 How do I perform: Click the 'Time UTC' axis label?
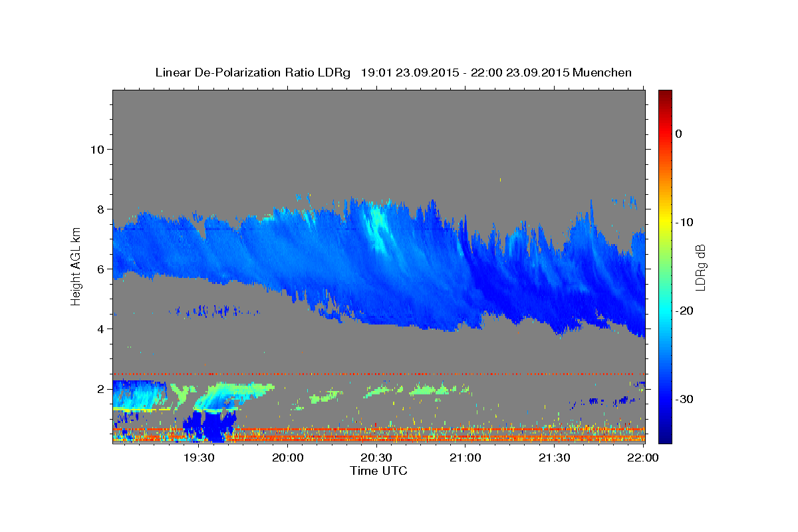378,471
